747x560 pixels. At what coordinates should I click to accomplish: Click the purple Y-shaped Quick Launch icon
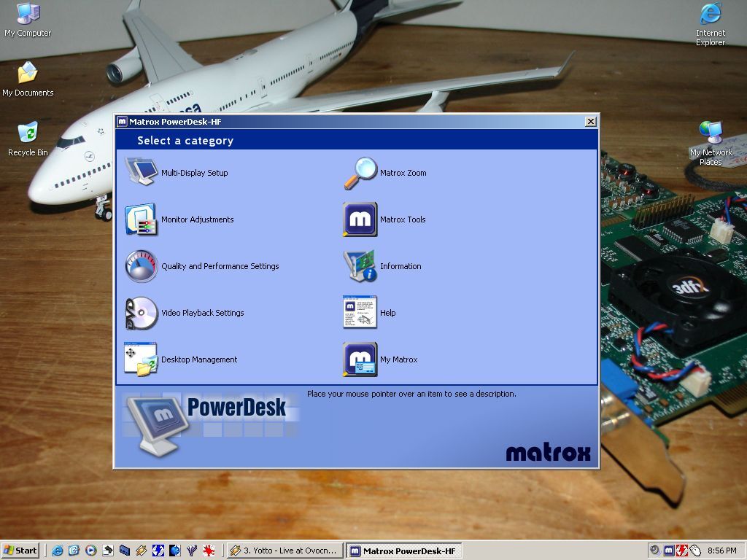[x=192, y=551]
